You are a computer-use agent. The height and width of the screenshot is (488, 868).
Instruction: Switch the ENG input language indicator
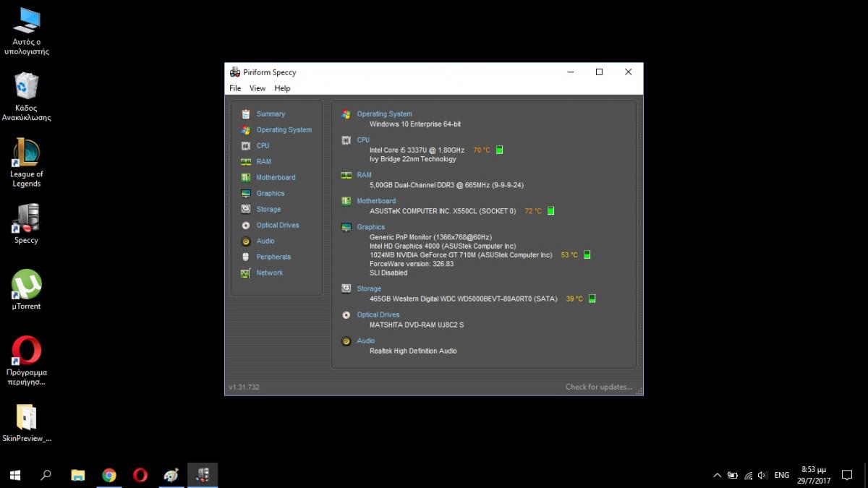(x=782, y=475)
